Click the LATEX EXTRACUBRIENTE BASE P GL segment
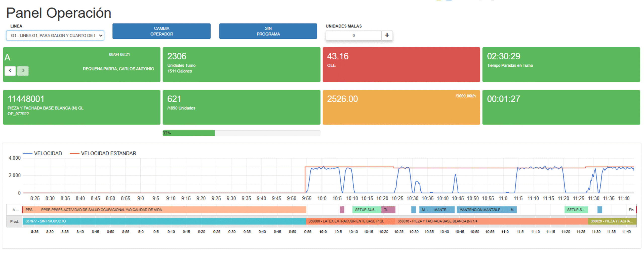Screen dimensions: 644x253 tap(350, 221)
